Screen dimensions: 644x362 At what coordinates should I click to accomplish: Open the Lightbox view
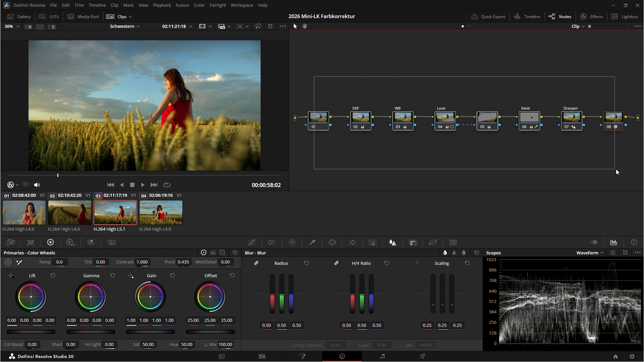pyautogui.click(x=625, y=16)
